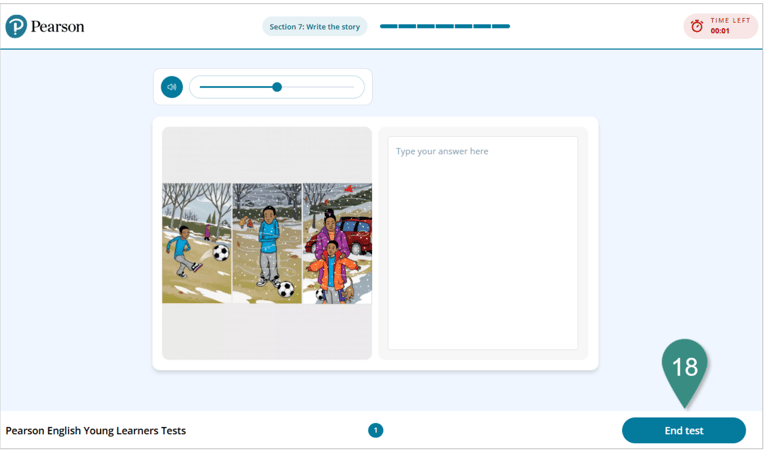
Task: Select the first story picture of boy kicking
Action: 196,243
